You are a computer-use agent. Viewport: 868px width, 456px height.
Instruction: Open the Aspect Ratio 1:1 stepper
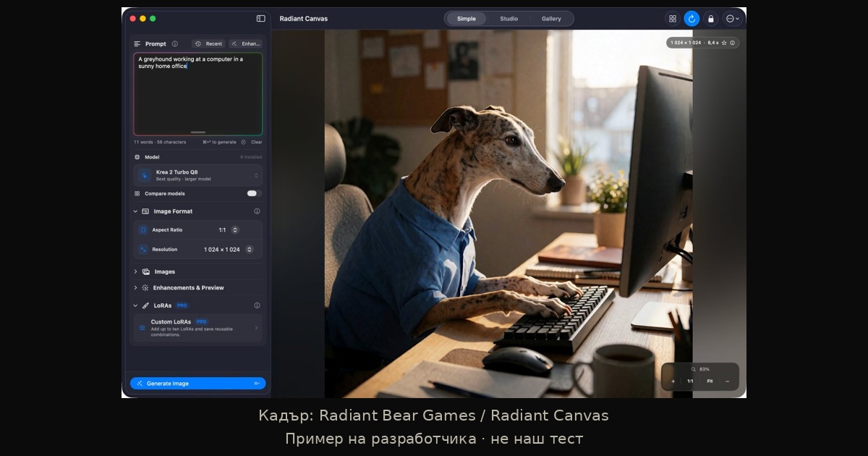pos(235,229)
